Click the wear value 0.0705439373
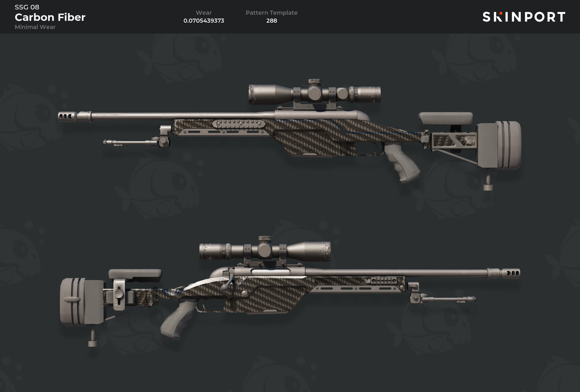 [x=204, y=21]
